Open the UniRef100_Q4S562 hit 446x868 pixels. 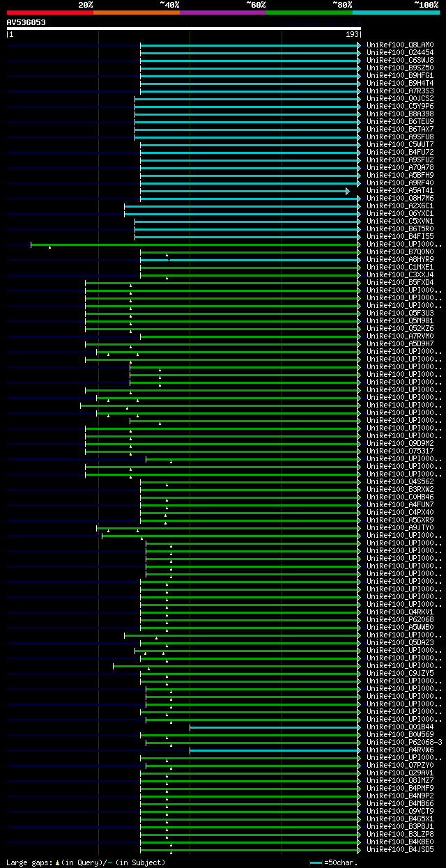coord(400,481)
